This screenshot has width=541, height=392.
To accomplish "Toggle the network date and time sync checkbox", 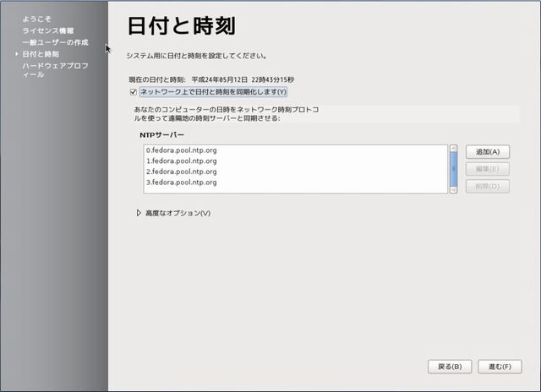I will [x=134, y=92].
